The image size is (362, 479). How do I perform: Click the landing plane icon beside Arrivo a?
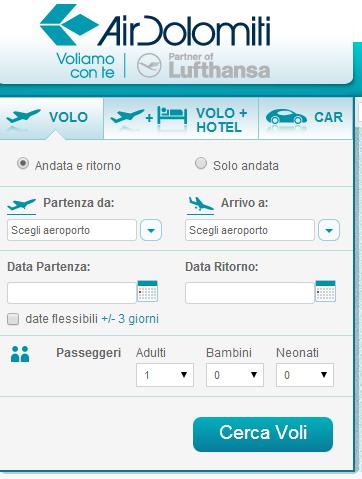pyautogui.click(x=201, y=204)
